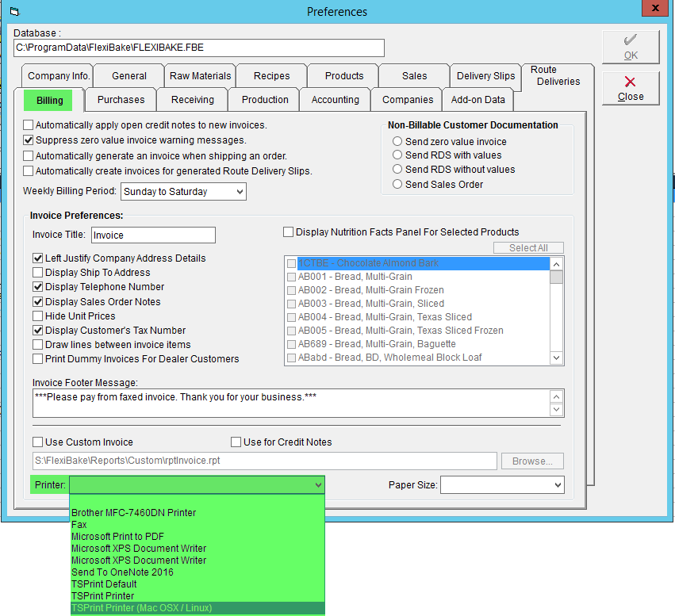The height and width of the screenshot is (616, 675).
Task: Switch to General tab
Action: click(128, 76)
